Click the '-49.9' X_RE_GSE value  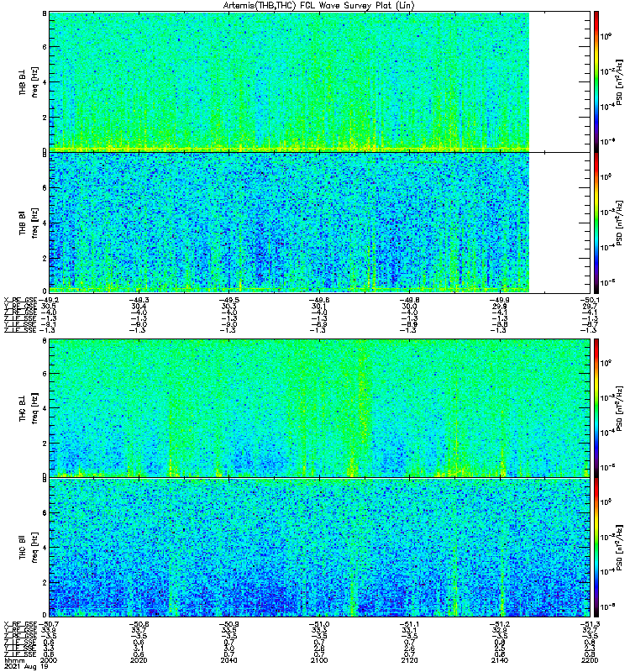tap(499, 300)
